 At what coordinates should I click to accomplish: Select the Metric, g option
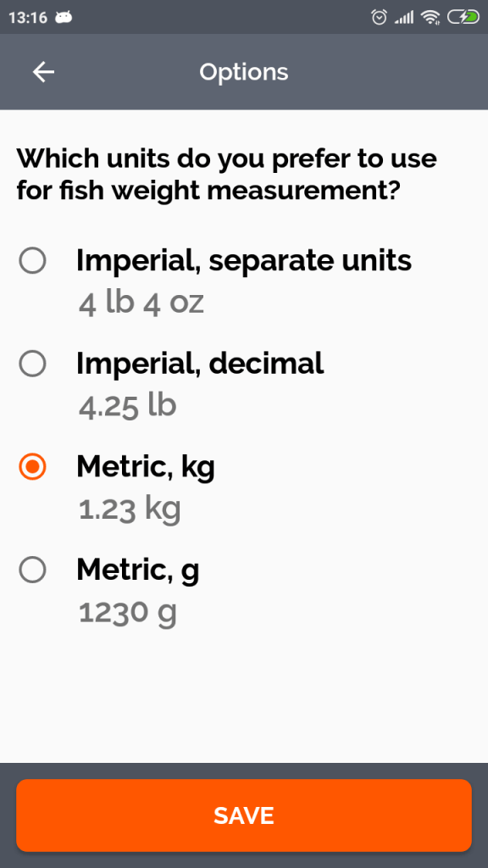(32, 570)
